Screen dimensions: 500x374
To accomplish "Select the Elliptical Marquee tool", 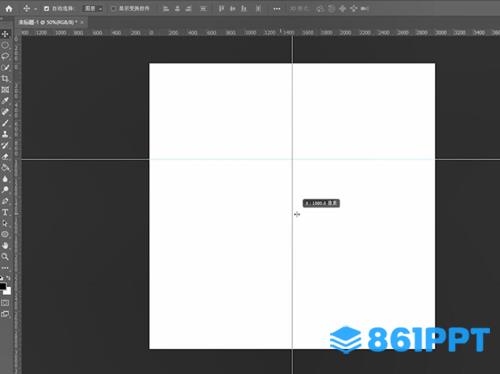I will pos(5,45).
